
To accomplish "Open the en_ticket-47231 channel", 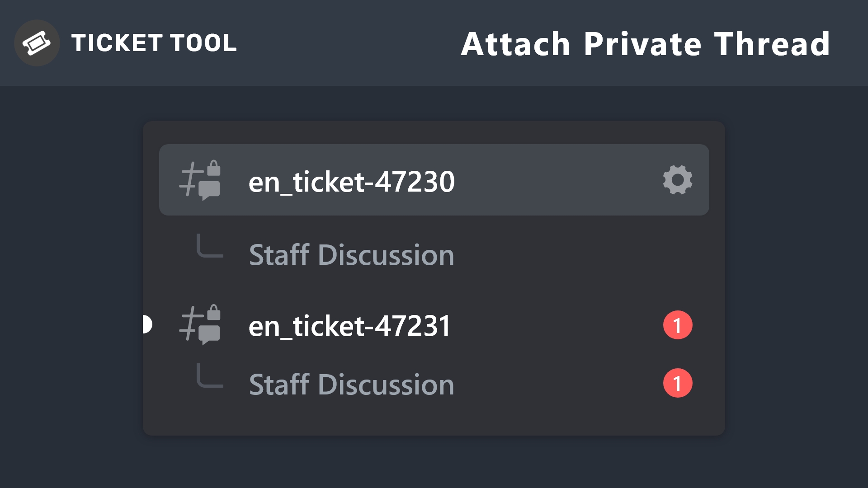I will click(349, 326).
